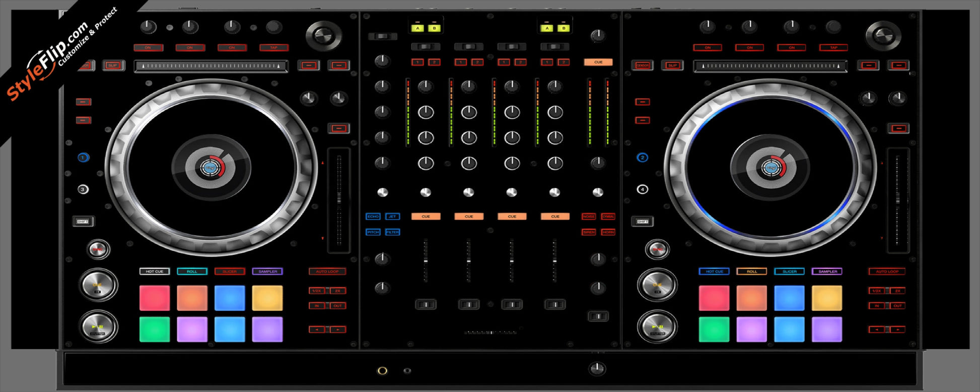Tap the right deck TAP tempo button

pos(833,47)
